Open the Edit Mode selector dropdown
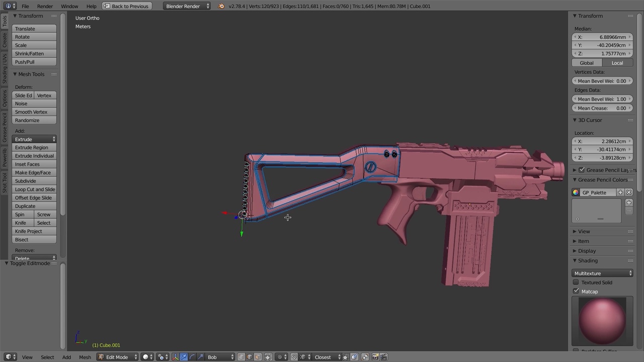644x362 pixels. [117, 357]
